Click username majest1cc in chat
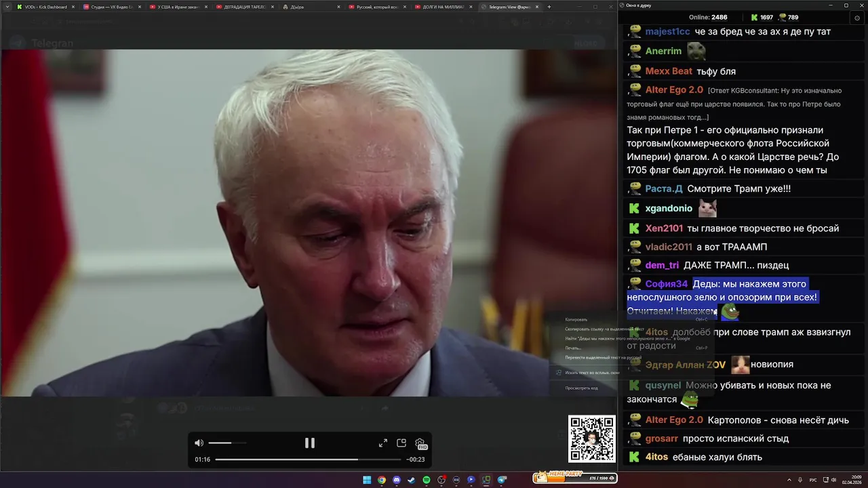Screen dimensions: 868x488 [x=667, y=32]
